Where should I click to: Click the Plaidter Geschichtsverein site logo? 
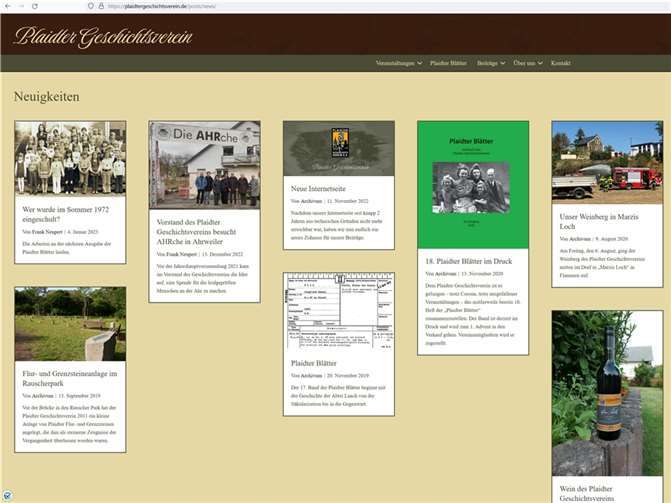(103, 37)
